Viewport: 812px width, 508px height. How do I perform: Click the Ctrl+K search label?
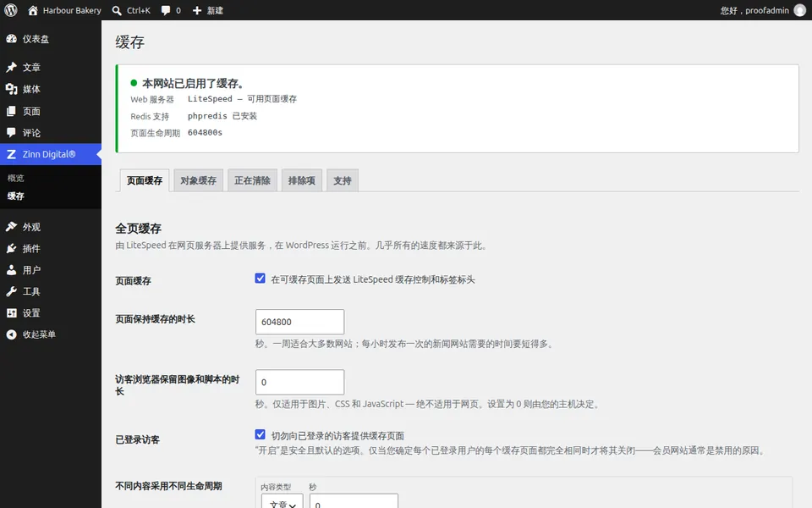tap(139, 10)
